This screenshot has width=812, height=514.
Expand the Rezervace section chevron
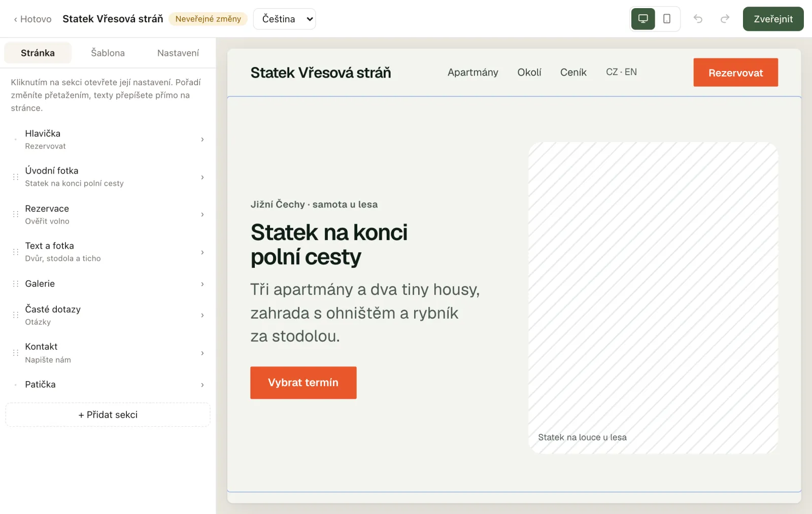[x=202, y=215]
